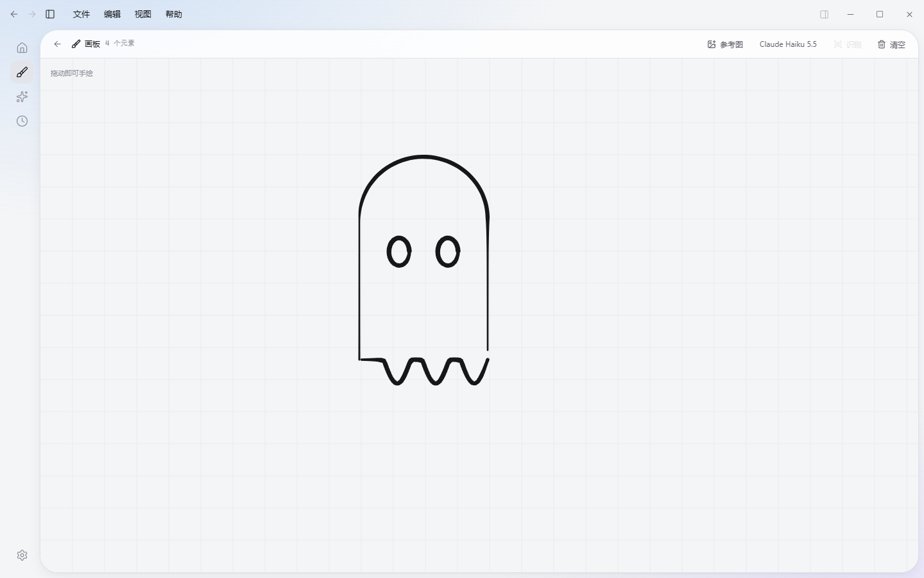
Task: Open the 视图 menu
Action: coord(143,14)
